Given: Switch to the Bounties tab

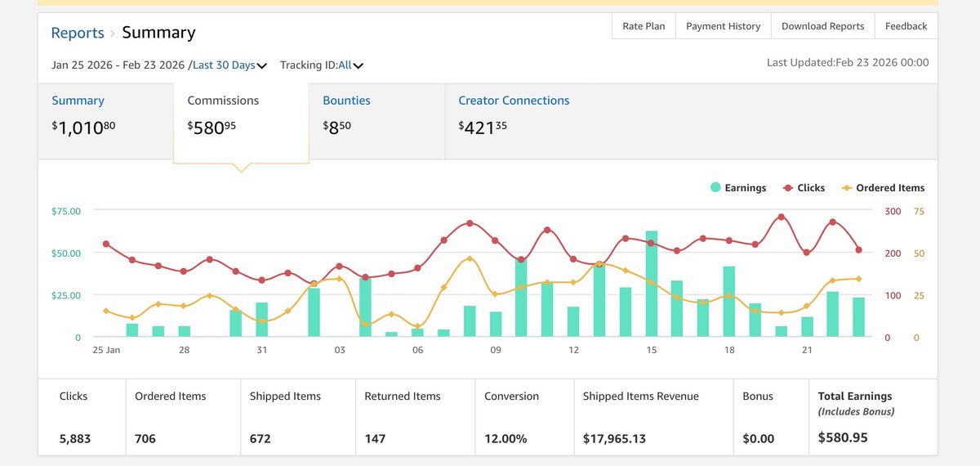Looking at the screenshot, I should coord(376,121).
